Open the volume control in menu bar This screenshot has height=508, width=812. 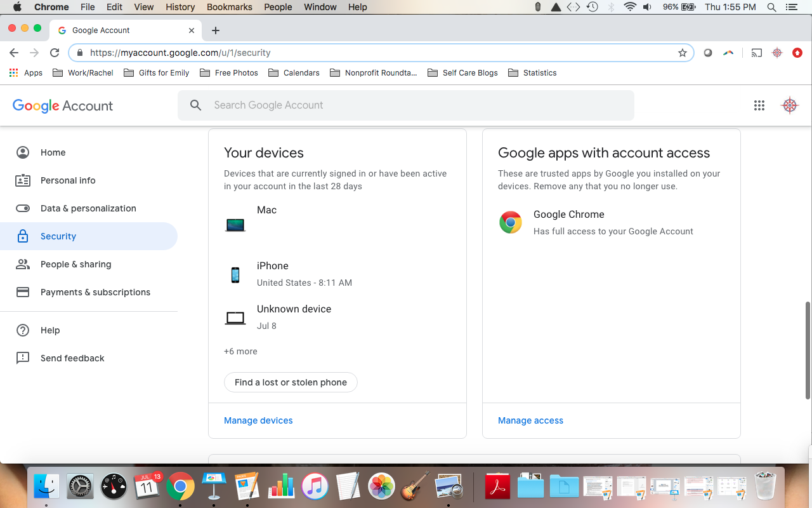pos(647,7)
